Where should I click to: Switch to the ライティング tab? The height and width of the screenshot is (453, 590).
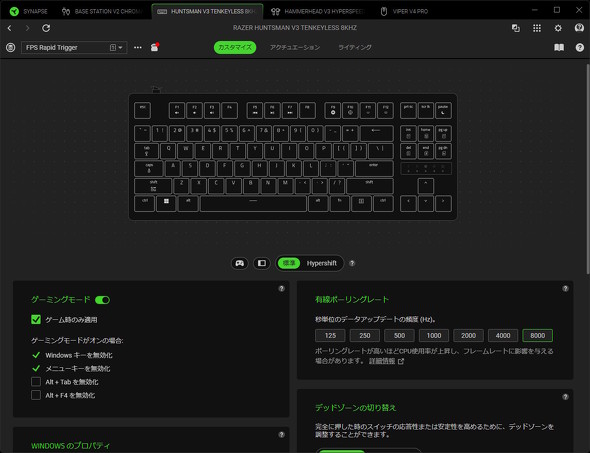click(x=355, y=47)
